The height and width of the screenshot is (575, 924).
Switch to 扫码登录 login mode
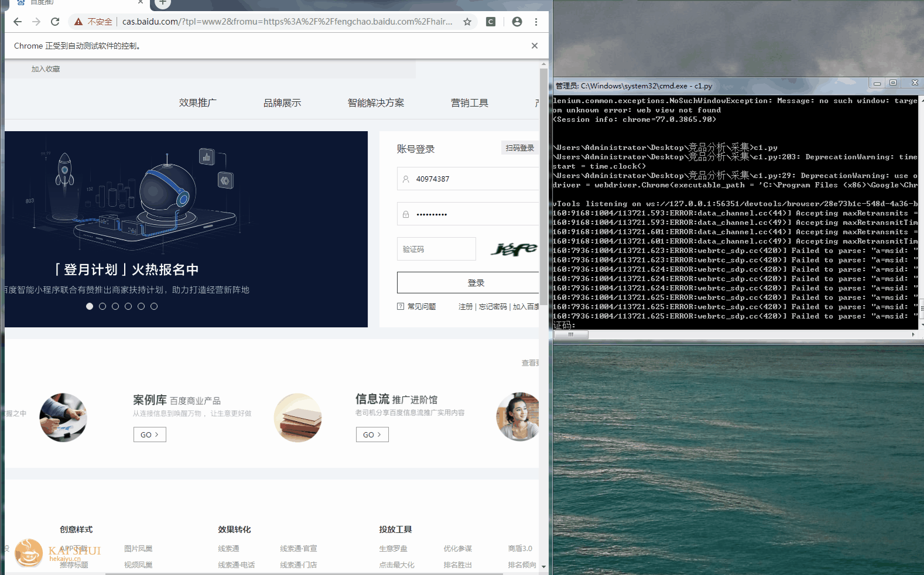pos(520,148)
